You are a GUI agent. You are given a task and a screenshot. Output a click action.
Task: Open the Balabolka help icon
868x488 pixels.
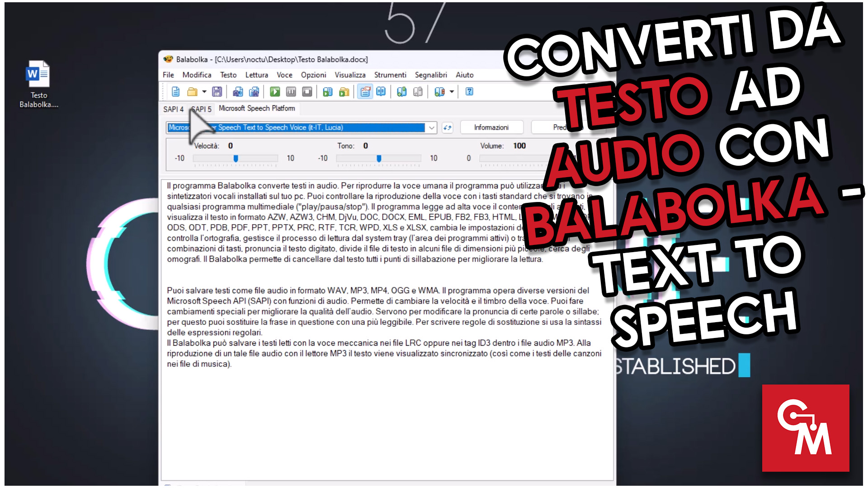click(469, 92)
